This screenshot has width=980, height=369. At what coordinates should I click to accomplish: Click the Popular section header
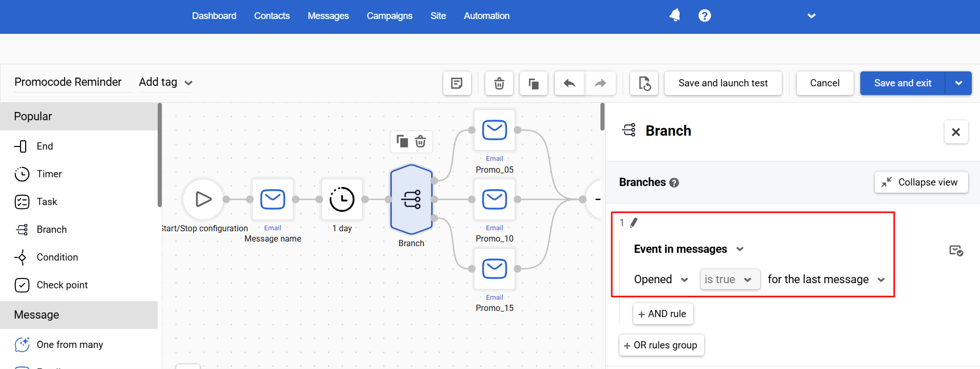(79, 117)
